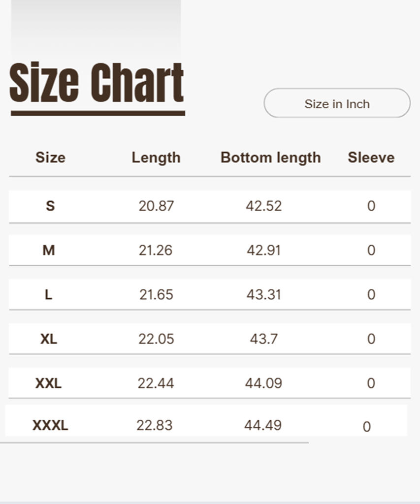This screenshot has width=420, height=504.
Task: Select the M size row label
Action: click(x=49, y=250)
